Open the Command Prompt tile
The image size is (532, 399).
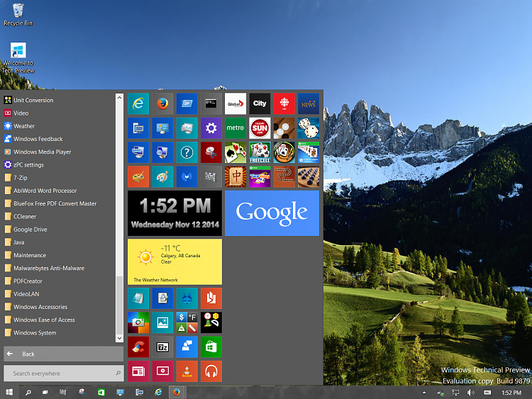211,103
